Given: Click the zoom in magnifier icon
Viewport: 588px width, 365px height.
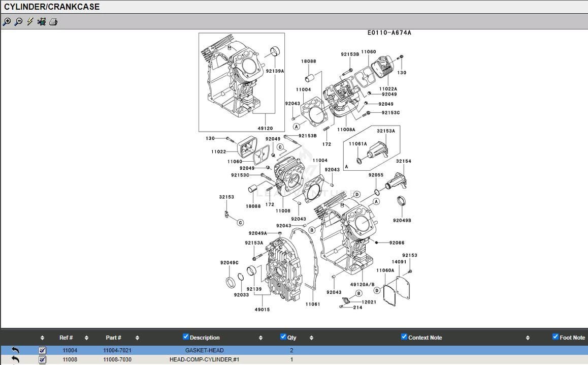Looking at the screenshot, I should point(7,22).
